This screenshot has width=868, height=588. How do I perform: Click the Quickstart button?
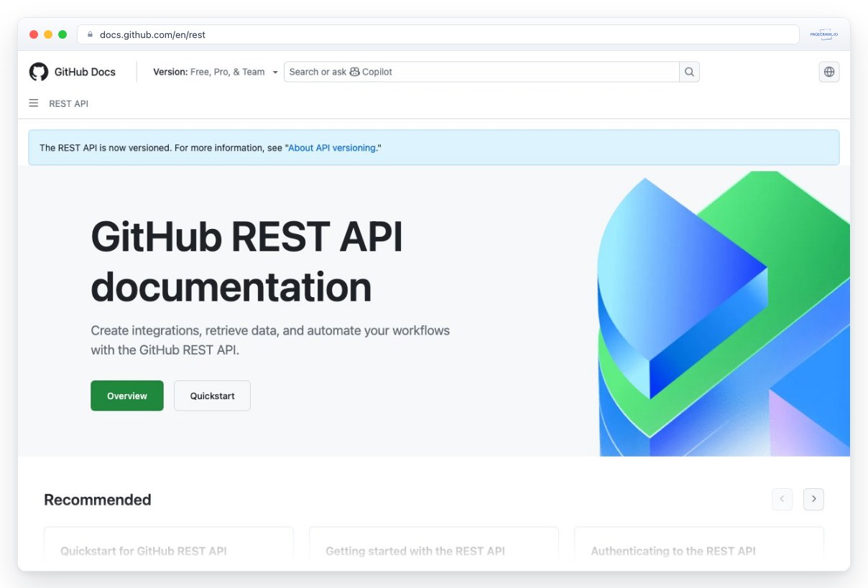[212, 396]
